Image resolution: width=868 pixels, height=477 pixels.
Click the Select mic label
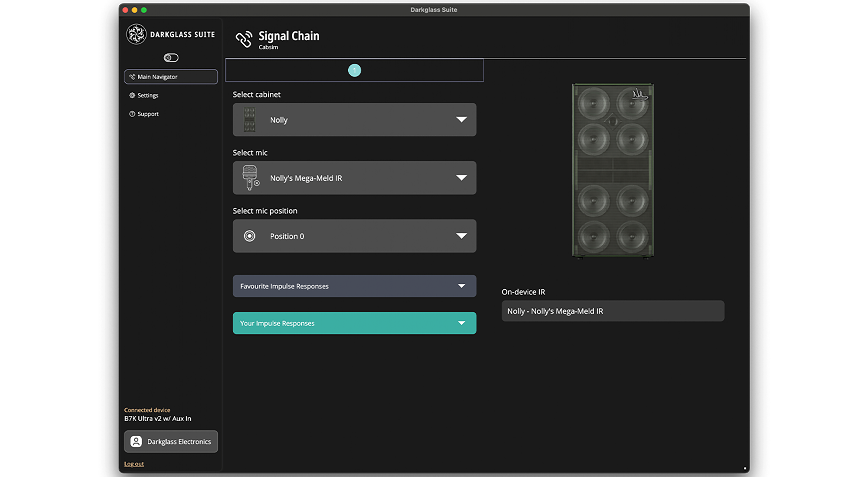click(x=250, y=153)
